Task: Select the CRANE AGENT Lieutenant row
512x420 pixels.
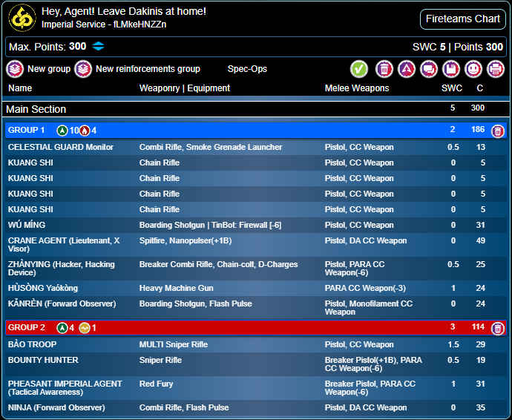Action: click(x=256, y=245)
